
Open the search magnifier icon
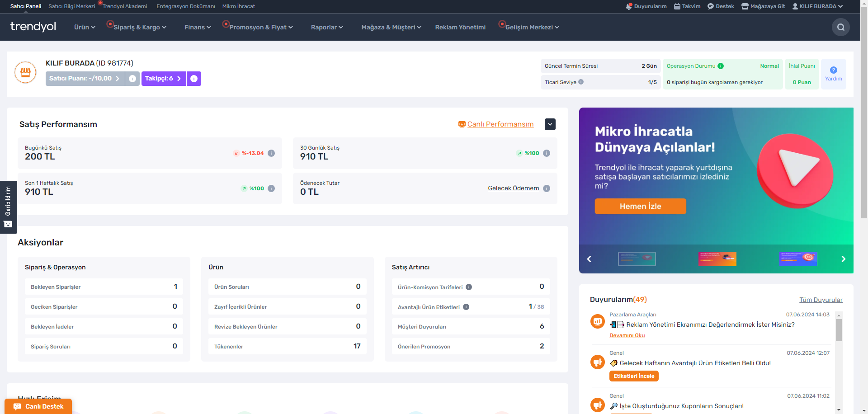pyautogui.click(x=840, y=27)
